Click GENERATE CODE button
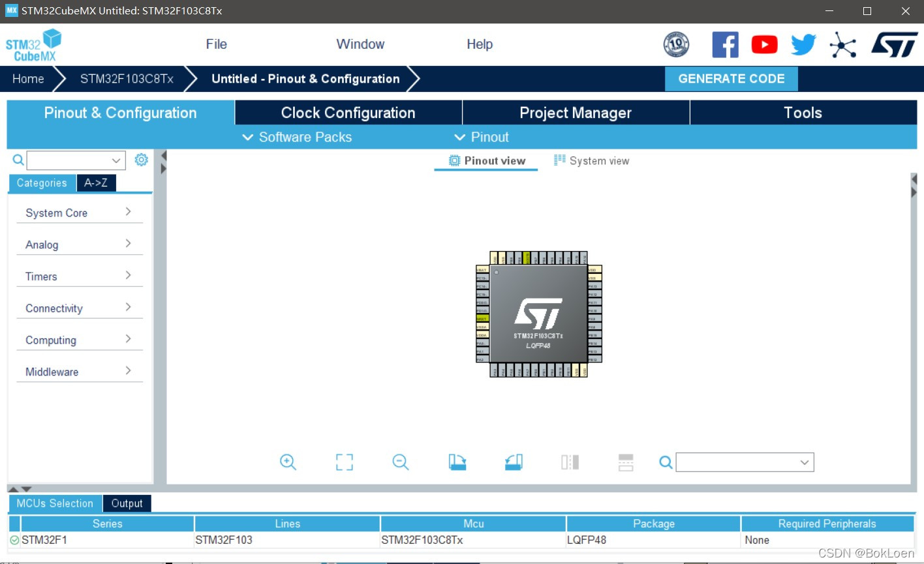Screen dimensions: 924x564 click(x=731, y=79)
